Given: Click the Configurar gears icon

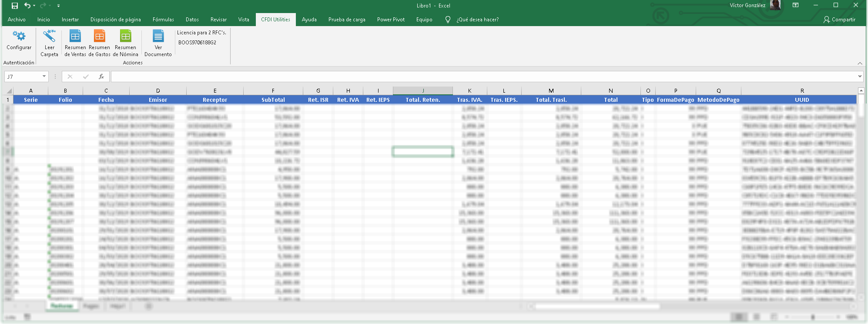Looking at the screenshot, I should point(19,36).
